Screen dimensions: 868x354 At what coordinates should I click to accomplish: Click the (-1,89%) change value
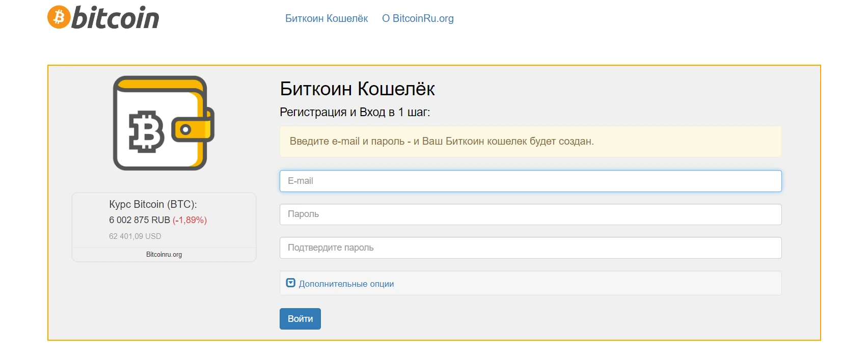[x=189, y=220]
